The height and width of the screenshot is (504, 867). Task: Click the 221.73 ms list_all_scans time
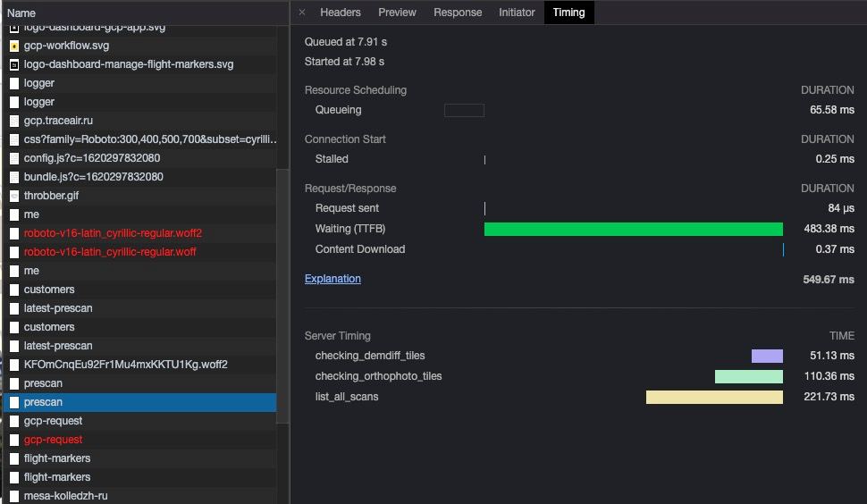pyautogui.click(x=829, y=397)
